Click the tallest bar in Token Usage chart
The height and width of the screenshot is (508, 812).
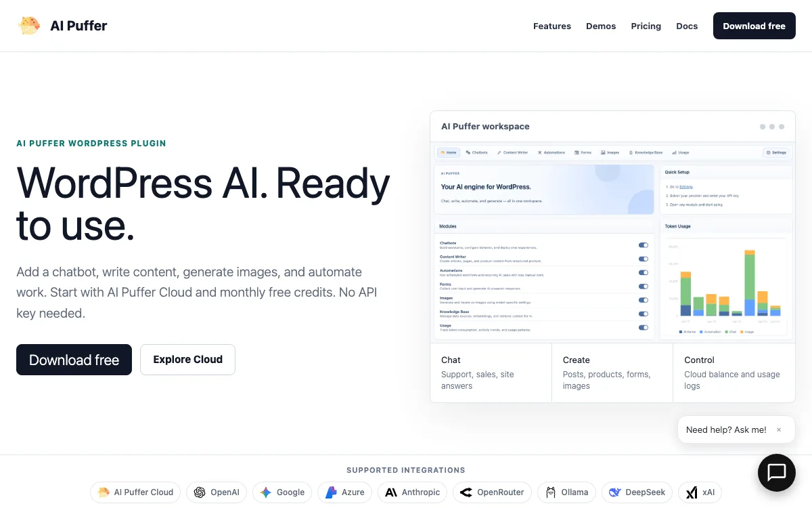pyautogui.click(x=749, y=282)
